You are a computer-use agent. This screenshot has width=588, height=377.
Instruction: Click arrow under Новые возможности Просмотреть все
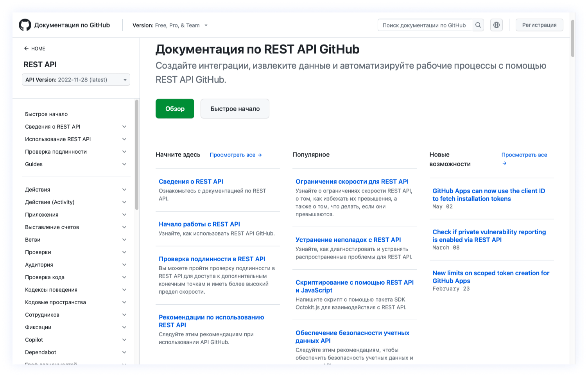pos(504,163)
